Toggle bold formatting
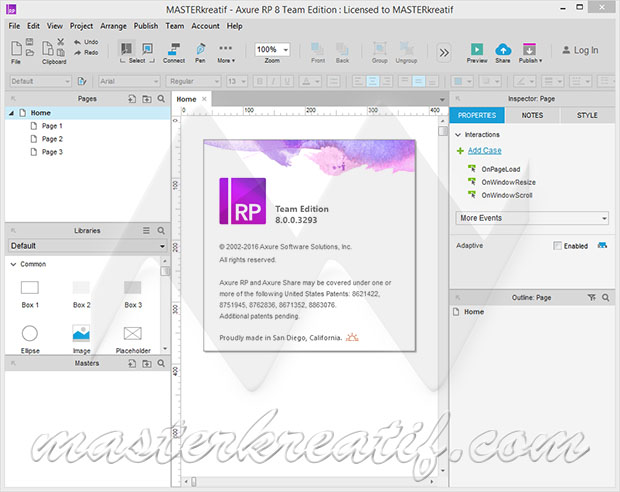The width and height of the screenshot is (620, 492). [260, 81]
